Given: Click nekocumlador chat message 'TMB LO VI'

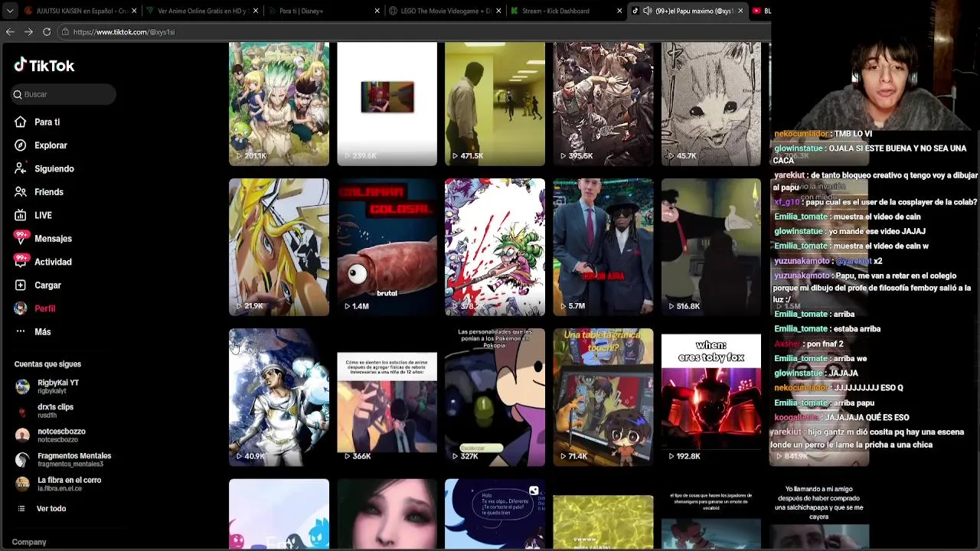Looking at the screenshot, I should (x=823, y=134).
